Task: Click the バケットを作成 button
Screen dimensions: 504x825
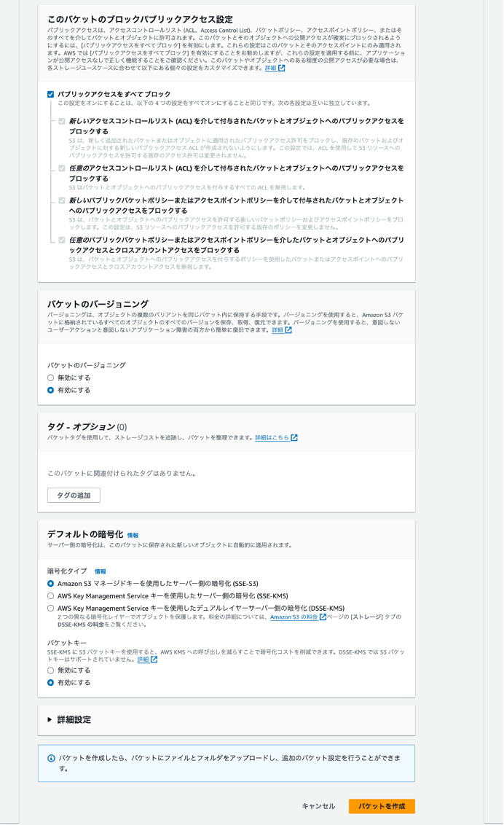Action: (382, 806)
